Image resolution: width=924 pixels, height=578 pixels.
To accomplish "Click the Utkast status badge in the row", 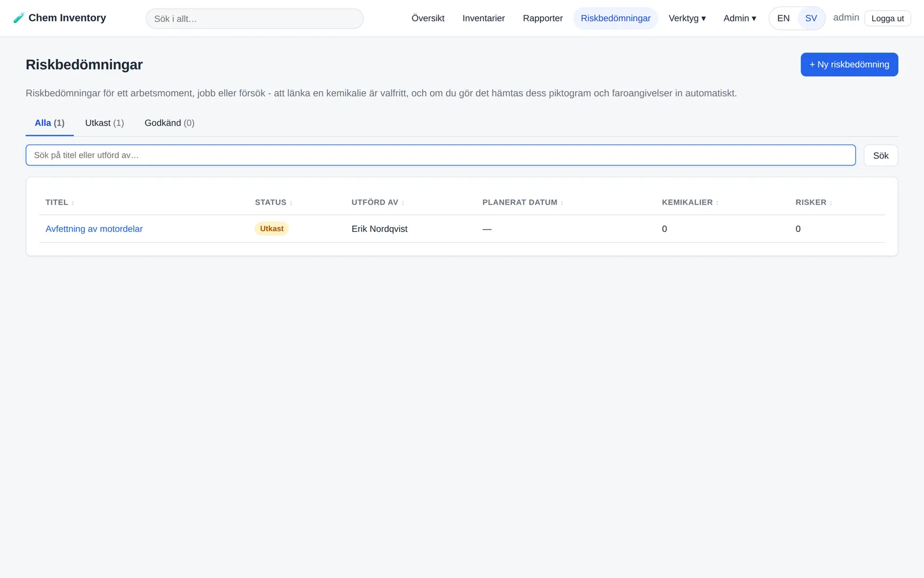I will click(x=271, y=229).
